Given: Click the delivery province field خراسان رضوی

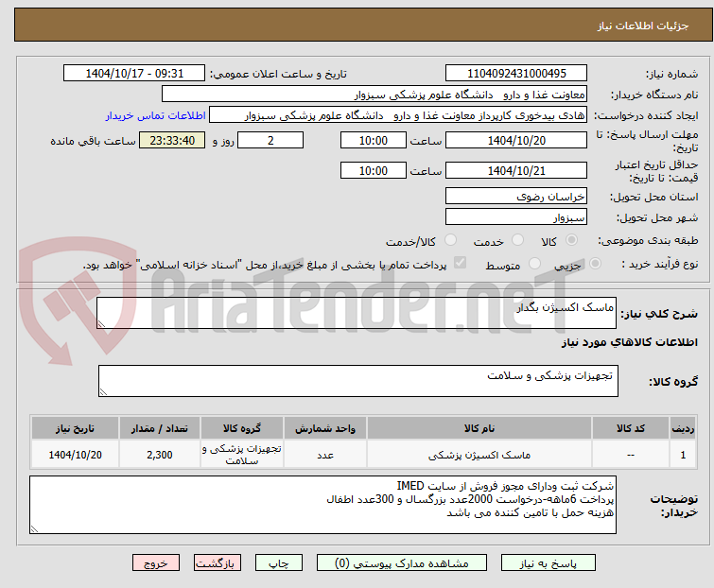Looking at the screenshot, I should click(x=516, y=196).
